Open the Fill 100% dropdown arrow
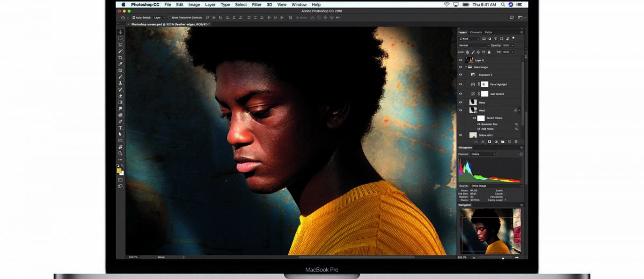 tap(512, 52)
